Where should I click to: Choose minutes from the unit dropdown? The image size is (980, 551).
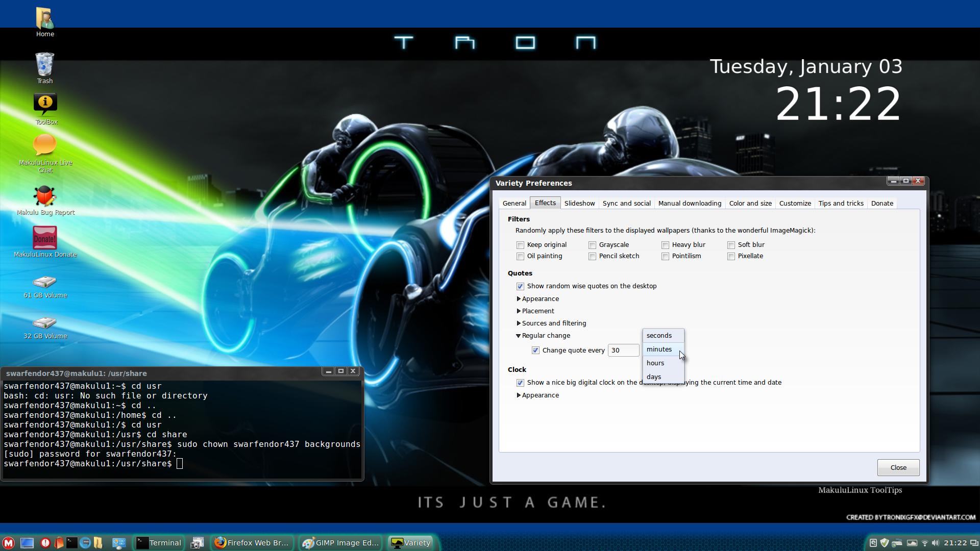click(663, 349)
